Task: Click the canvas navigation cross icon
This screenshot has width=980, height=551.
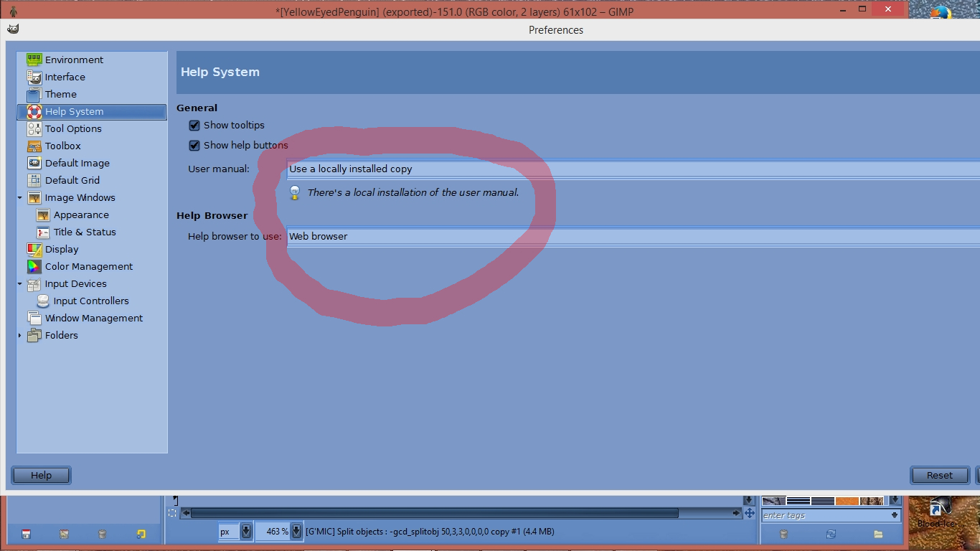Action: [x=750, y=513]
